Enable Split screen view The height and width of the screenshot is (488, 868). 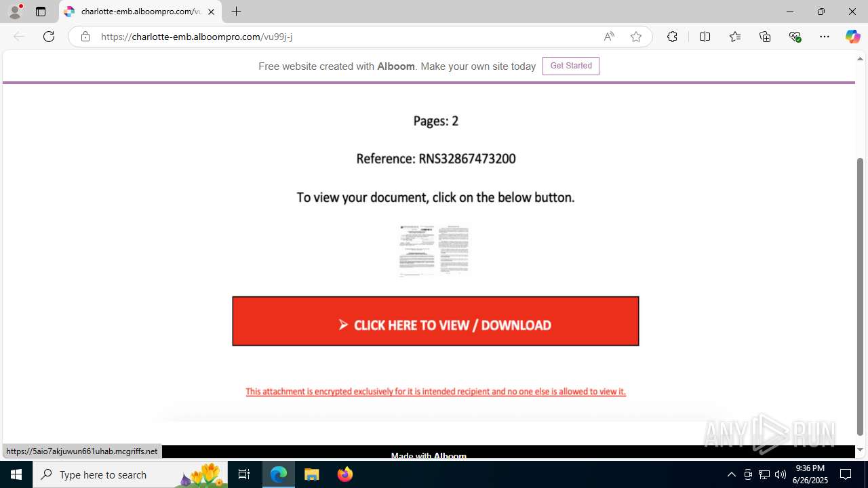coord(705,37)
